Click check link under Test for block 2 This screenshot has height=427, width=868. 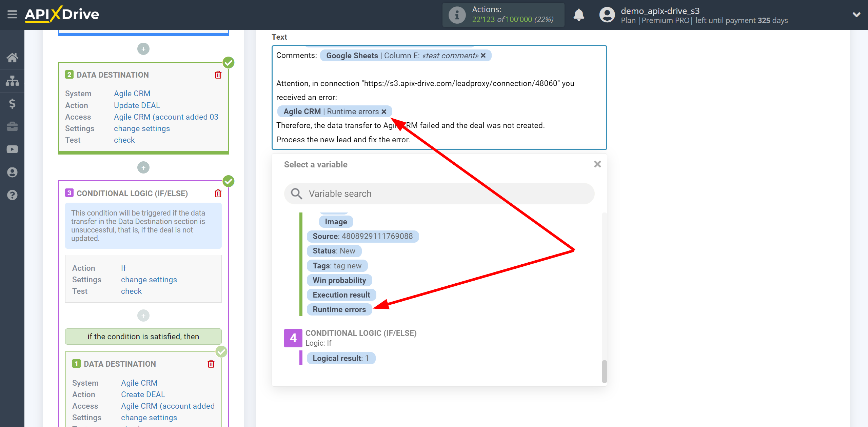click(x=123, y=139)
